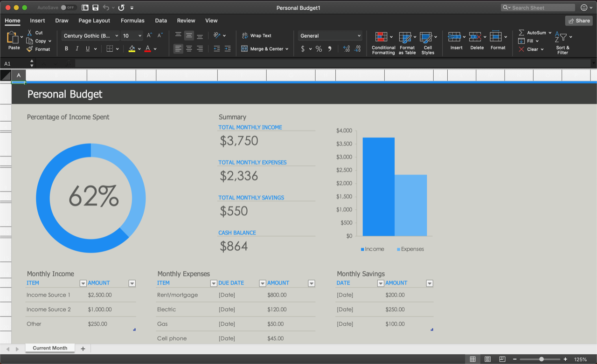The image size is (597, 364).
Task: Select the Current Month sheet tab
Action: 50,348
